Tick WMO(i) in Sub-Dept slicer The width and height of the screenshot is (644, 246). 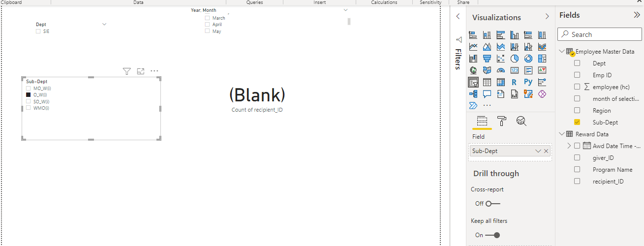coord(29,108)
